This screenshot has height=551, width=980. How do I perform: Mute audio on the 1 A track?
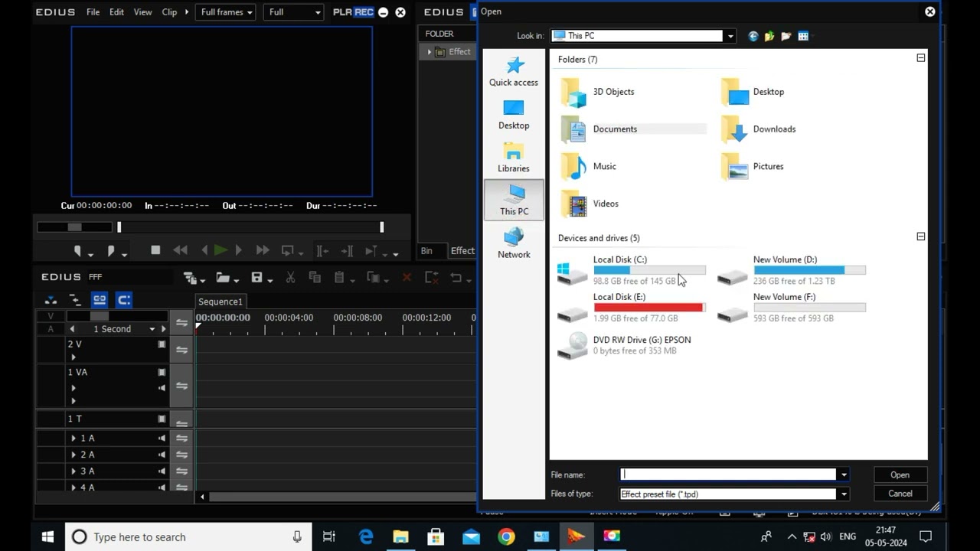click(x=162, y=439)
